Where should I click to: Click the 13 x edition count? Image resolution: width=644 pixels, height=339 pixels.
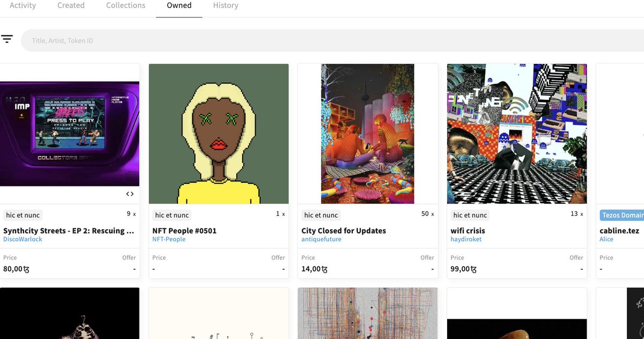point(577,214)
